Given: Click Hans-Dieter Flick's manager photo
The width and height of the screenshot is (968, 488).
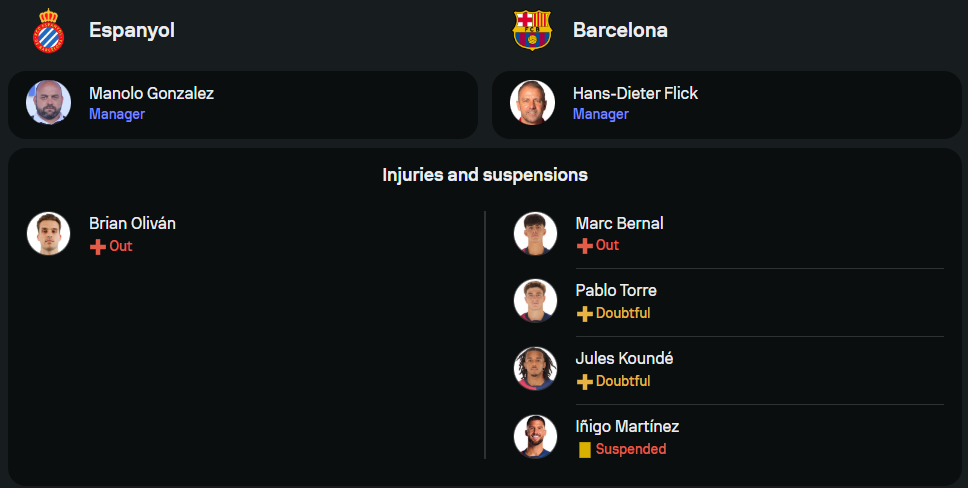Looking at the screenshot, I should 532,102.
